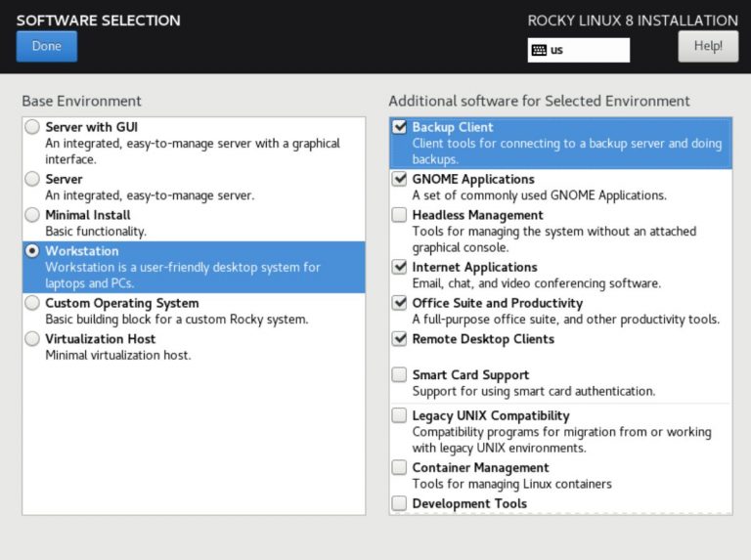
Task: Tick the Development Tools checkbox
Action: pyautogui.click(x=399, y=503)
